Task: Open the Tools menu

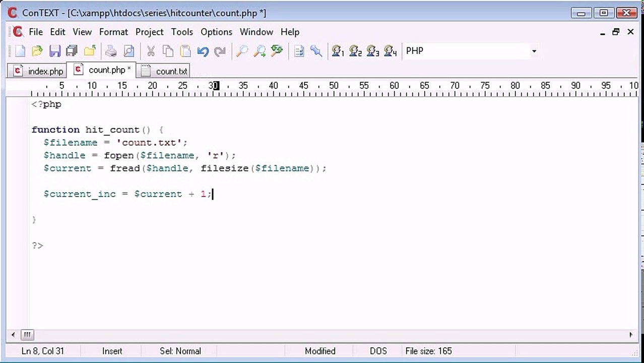Action: pyautogui.click(x=182, y=32)
